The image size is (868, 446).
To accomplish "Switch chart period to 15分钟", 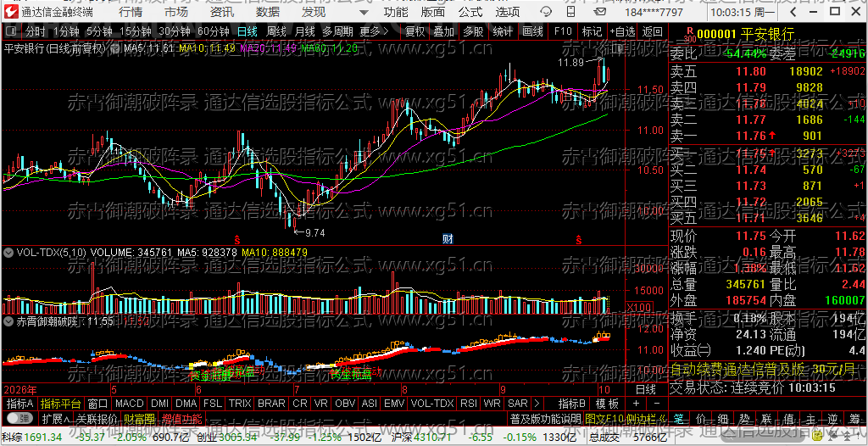I will click(x=135, y=31).
